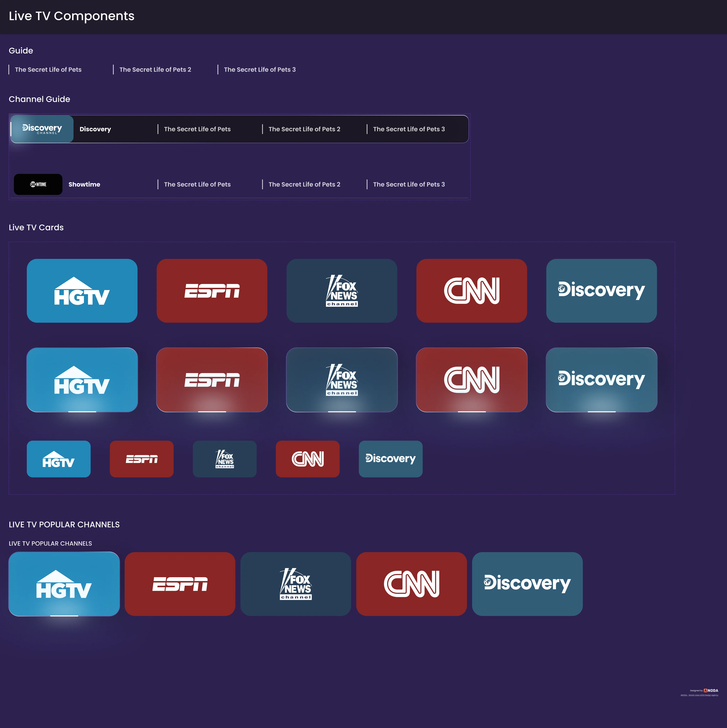Choose the small ESPN card
This screenshot has width=727, height=728.
click(x=142, y=459)
